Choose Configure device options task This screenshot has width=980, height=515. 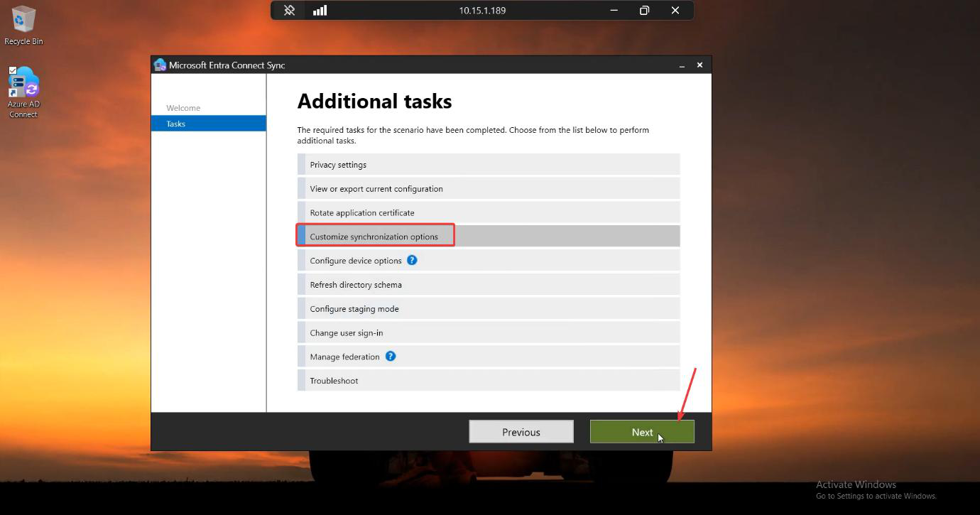point(489,260)
